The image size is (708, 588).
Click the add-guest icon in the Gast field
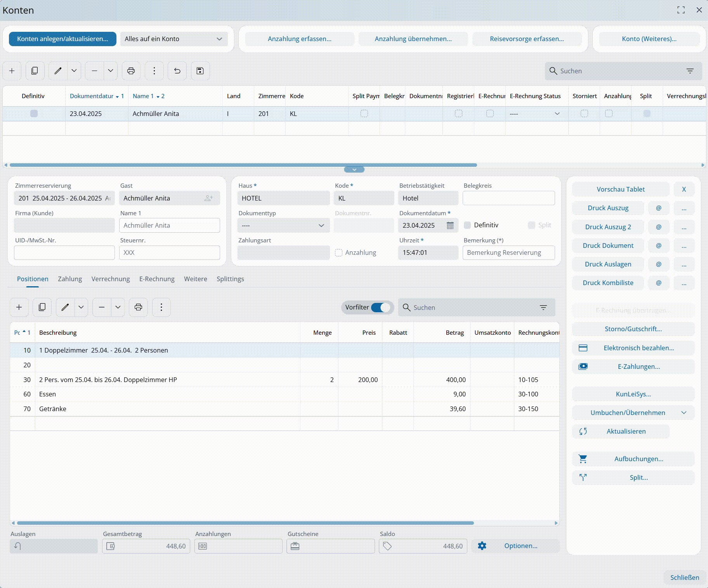coord(208,198)
